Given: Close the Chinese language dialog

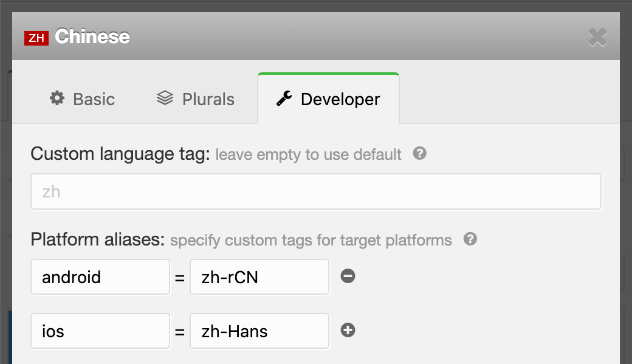Looking at the screenshot, I should coord(597,38).
